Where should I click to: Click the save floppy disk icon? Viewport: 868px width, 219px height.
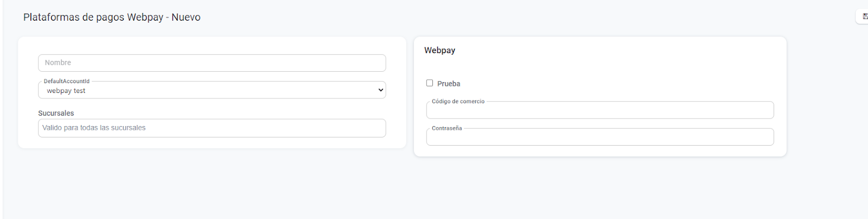point(865,17)
